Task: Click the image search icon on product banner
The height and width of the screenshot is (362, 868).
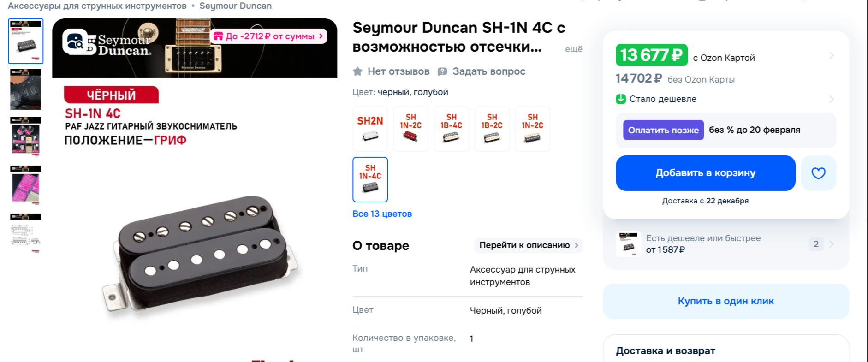Action: click(75, 42)
